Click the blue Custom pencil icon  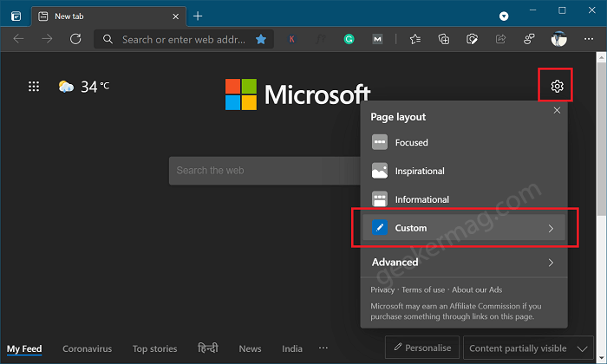tap(380, 227)
